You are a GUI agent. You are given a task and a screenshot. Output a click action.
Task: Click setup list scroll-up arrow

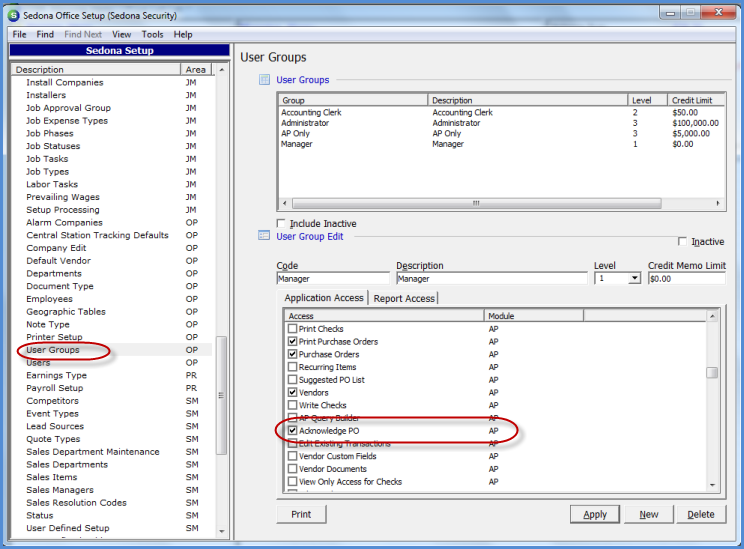[221, 69]
